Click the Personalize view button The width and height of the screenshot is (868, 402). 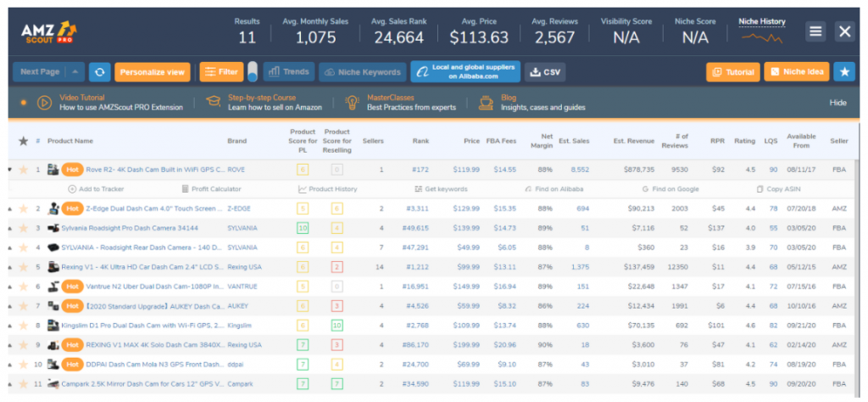153,72
